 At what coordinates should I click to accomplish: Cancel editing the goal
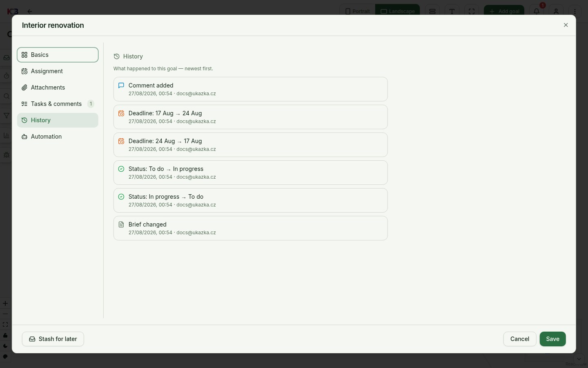click(x=520, y=339)
